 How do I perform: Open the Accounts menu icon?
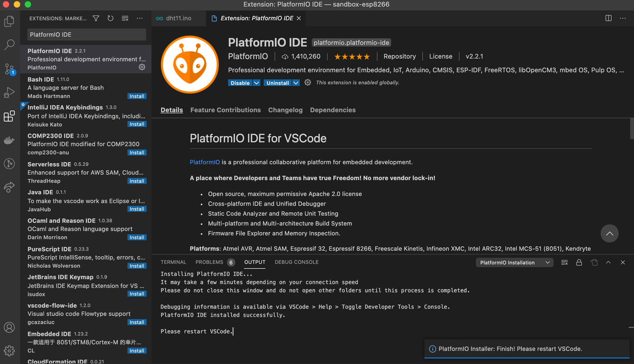click(x=10, y=328)
